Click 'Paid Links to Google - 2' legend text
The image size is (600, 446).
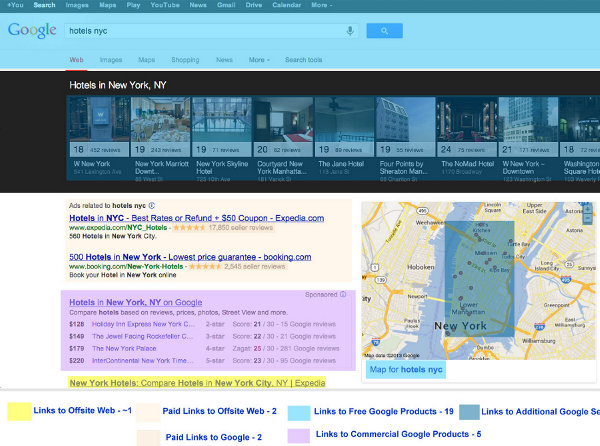(x=214, y=437)
